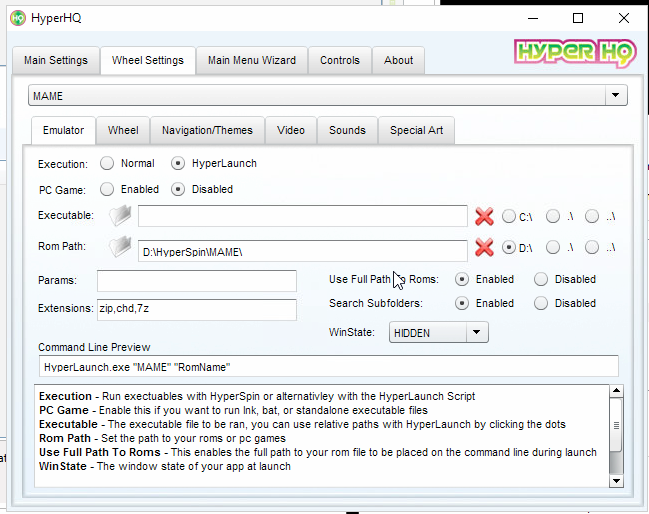Switch to Main Settings tab
The height and width of the screenshot is (514, 649).
(56, 60)
